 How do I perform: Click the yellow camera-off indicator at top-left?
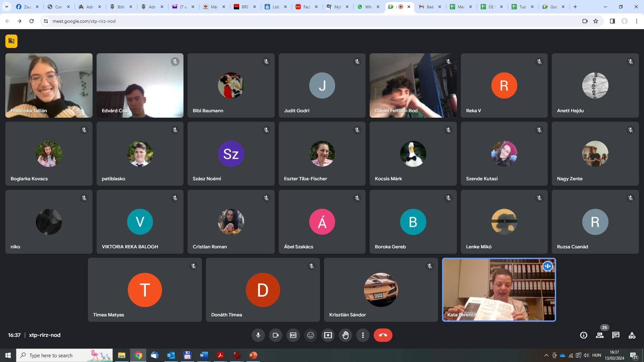click(11, 41)
